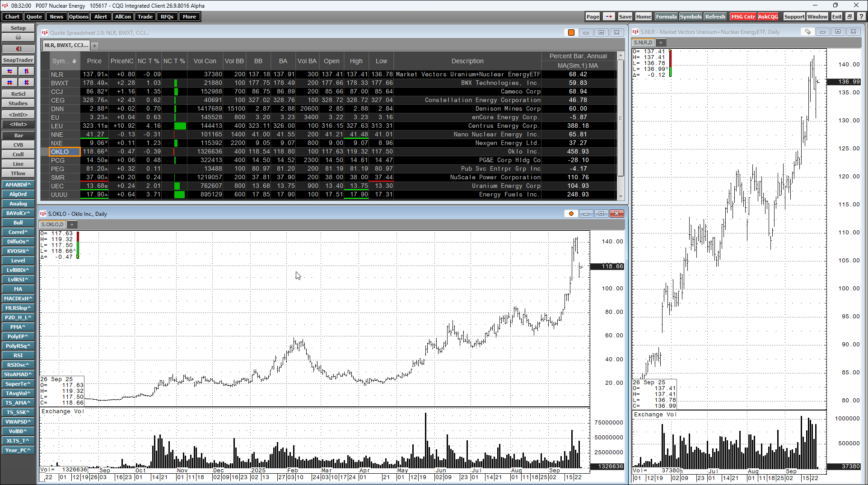This screenshot has width=868, height=485.
Task: Select the Cndl candlestick chart type
Action: pyautogui.click(x=18, y=154)
